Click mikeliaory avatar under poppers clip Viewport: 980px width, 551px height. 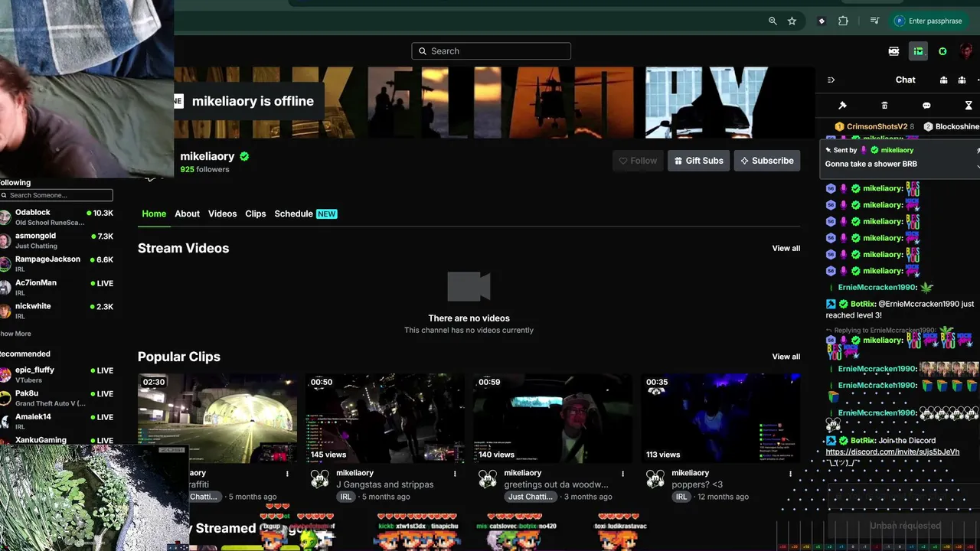pos(655,479)
